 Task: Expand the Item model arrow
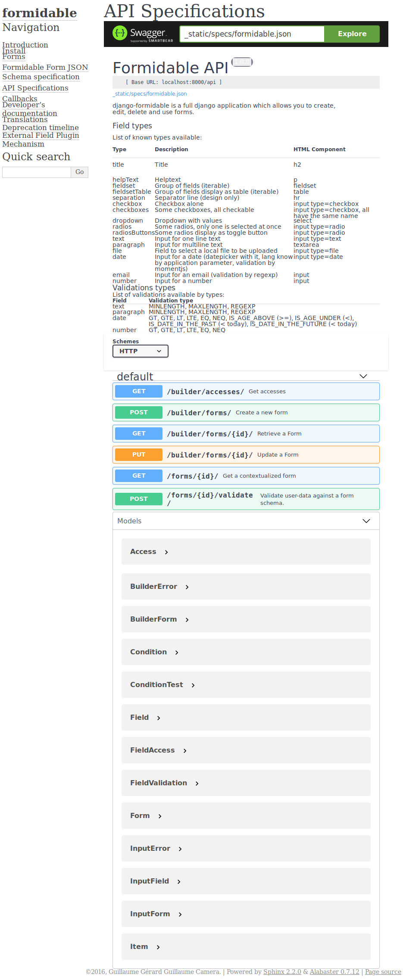[158, 947]
